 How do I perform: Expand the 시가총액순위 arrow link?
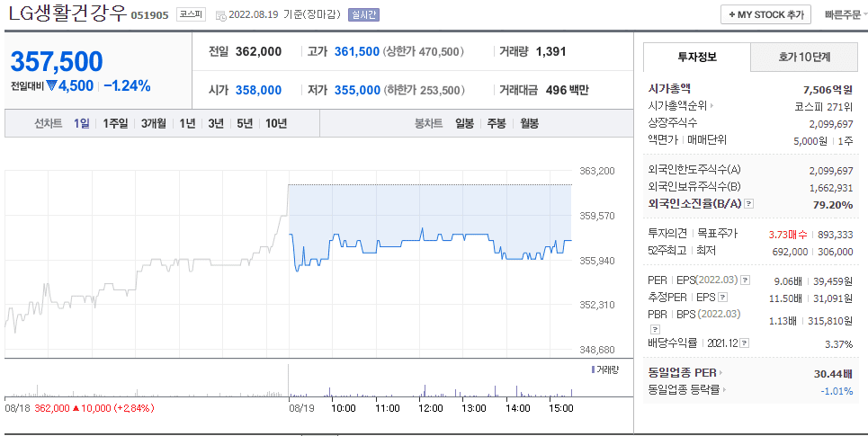[711, 106]
